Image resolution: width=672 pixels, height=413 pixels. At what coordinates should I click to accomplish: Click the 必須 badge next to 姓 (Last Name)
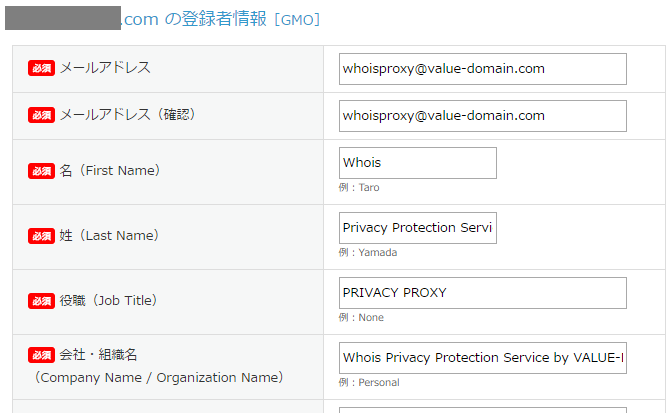click(41, 236)
